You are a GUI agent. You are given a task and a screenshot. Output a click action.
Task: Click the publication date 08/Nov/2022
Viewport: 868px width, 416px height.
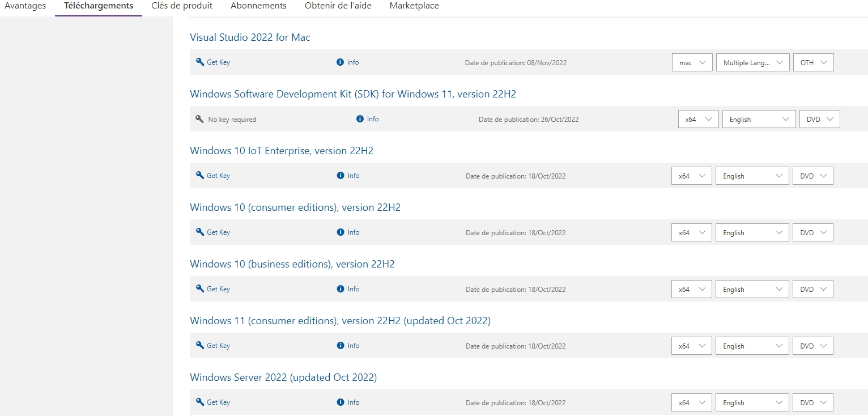point(547,63)
